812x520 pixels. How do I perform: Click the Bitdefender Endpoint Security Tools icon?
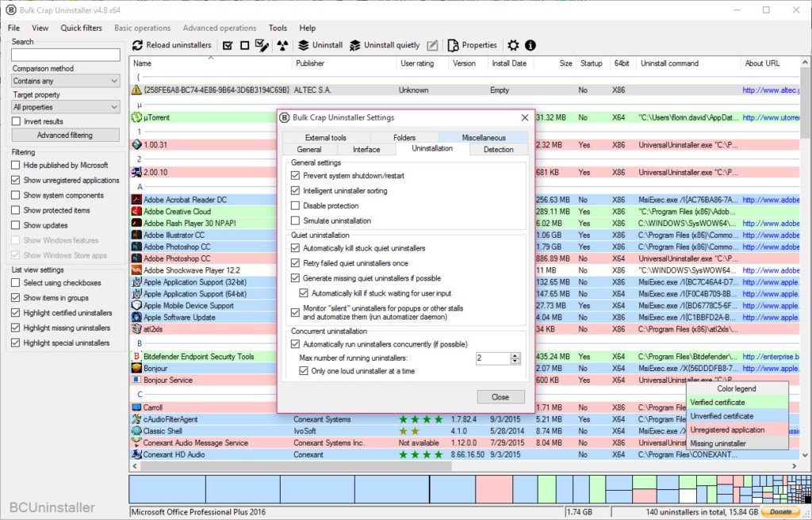pos(136,357)
